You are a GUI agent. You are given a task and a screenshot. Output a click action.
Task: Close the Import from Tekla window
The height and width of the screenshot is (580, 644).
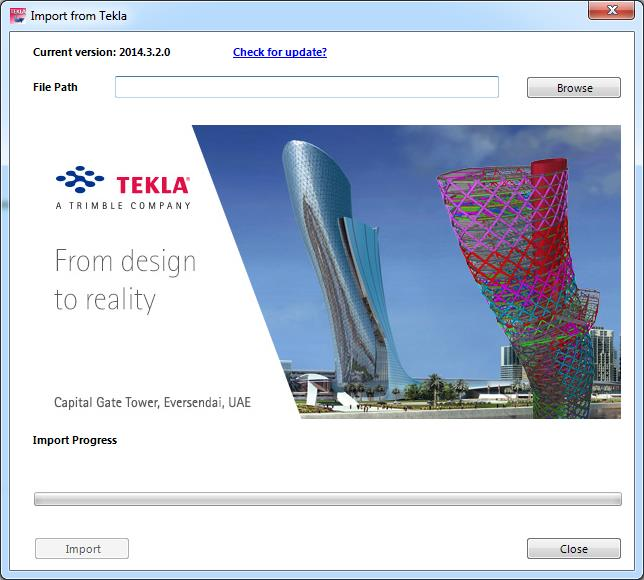pos(611,10)
